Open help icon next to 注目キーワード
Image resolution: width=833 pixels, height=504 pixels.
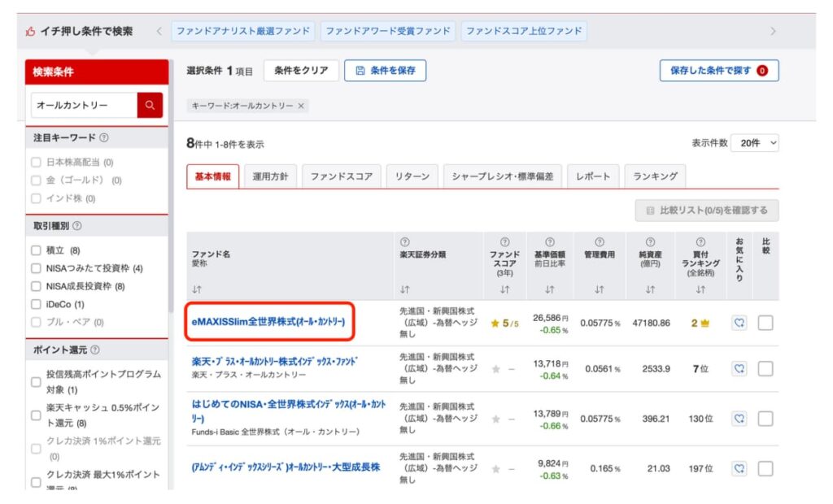click(104, 137)
